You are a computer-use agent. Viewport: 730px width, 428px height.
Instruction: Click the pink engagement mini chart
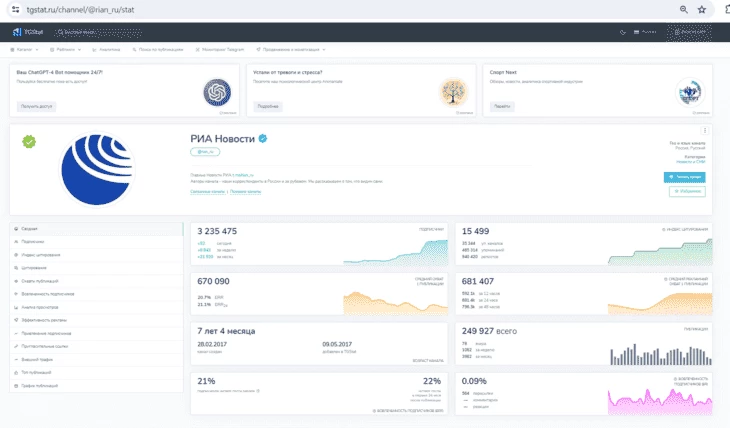(660, 401)
